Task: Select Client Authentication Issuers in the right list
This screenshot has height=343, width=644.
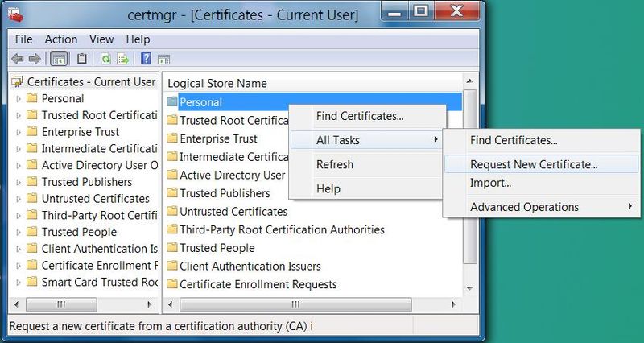Action: point(250,266)
